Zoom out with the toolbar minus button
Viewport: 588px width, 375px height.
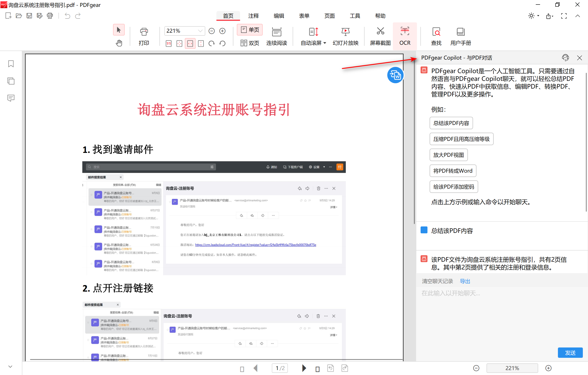click(x=212, y=31)
